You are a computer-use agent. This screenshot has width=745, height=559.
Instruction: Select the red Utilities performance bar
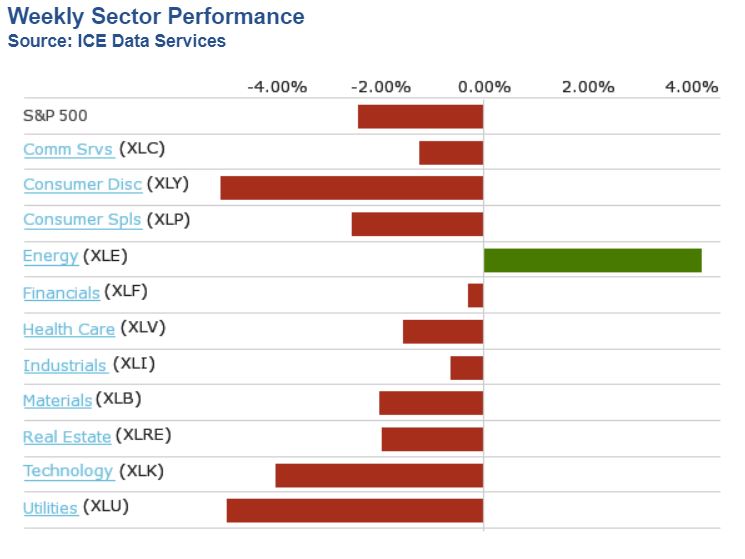(x=354, y=510)
